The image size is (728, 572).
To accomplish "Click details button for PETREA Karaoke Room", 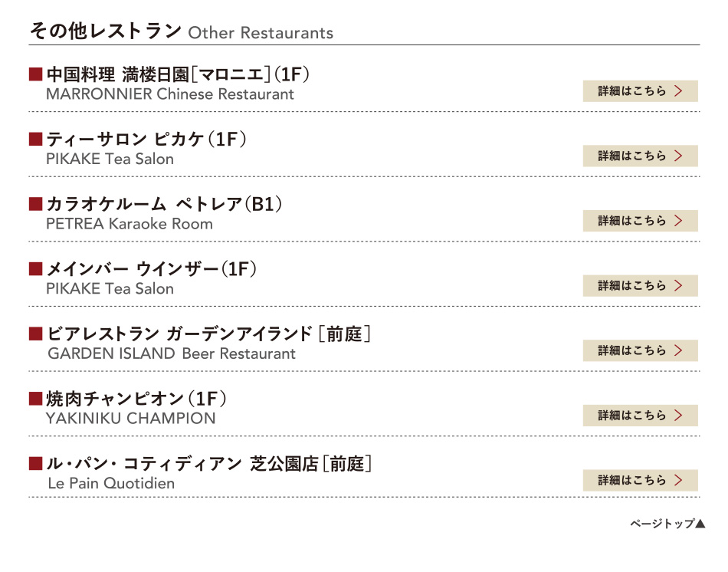I will 640,221.
